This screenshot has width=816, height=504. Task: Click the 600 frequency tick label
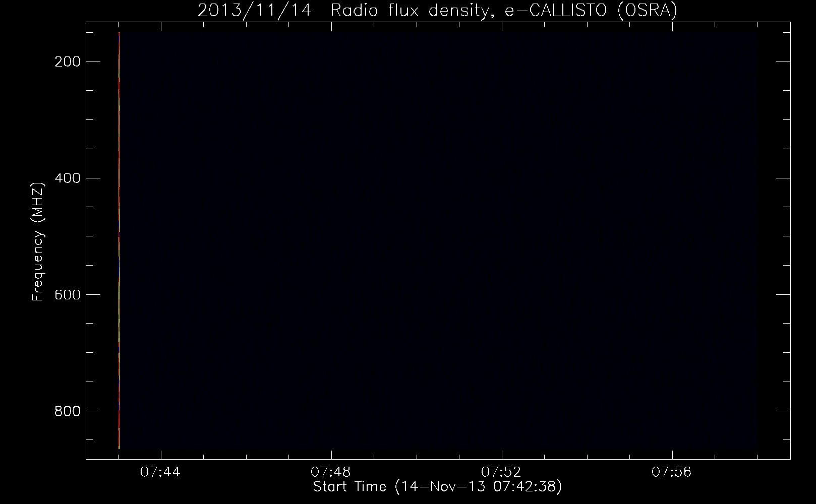click(x=67, y=294)
